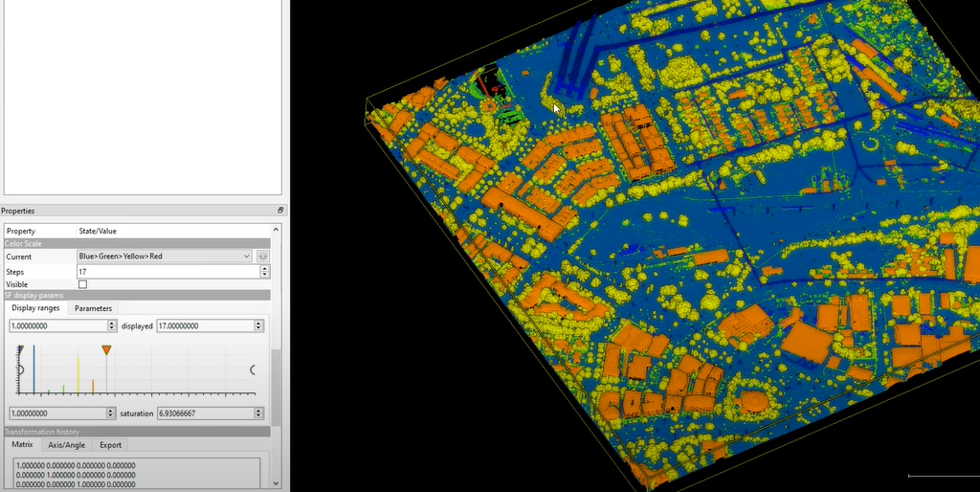Screen dimensions: 980x492
Task: Click the Steps spinner arrows
Action: 265,272
